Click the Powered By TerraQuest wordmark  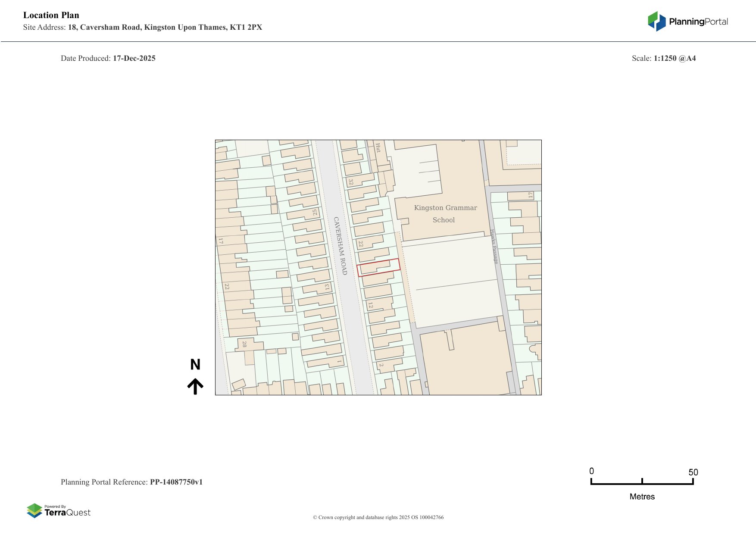pos(67,511)
